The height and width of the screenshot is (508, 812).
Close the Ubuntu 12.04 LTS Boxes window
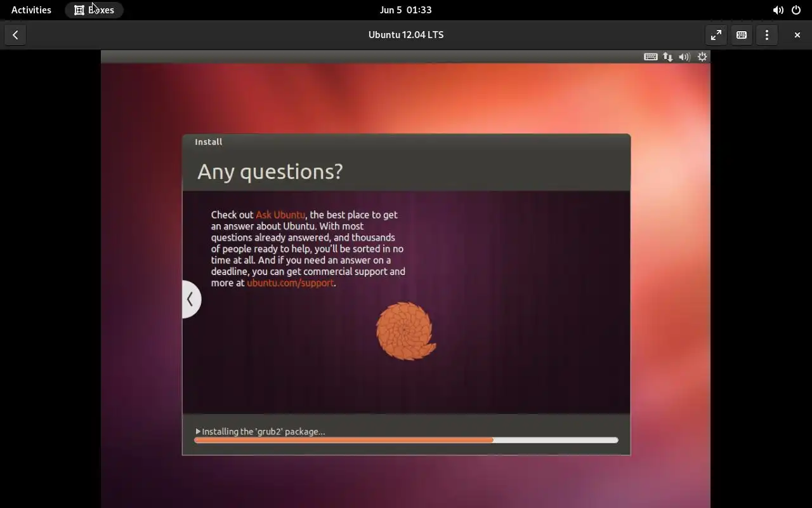(x=797, y=35)
